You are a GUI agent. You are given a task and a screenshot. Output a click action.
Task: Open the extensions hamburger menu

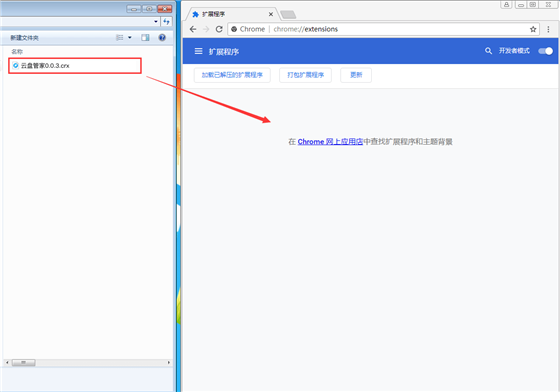tap(198, 51)
